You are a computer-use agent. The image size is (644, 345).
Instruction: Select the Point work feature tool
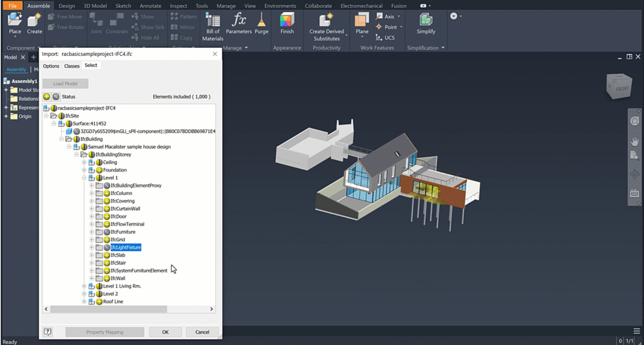pos(388,27)
